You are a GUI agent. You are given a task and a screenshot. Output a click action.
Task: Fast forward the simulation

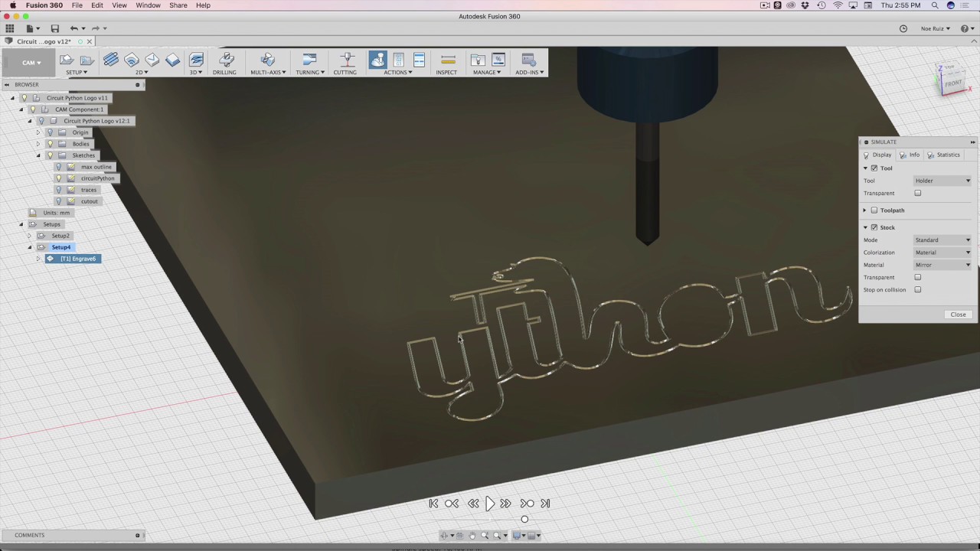click(x=506, y=504)
